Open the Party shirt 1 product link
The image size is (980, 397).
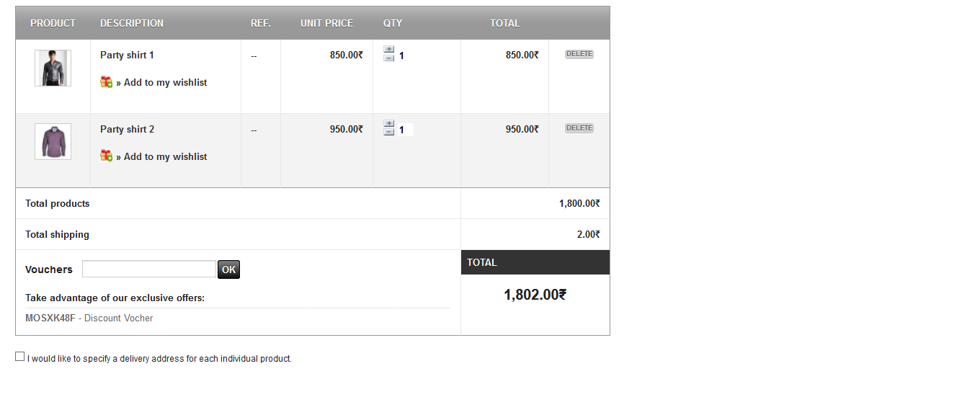coord(127,55)
